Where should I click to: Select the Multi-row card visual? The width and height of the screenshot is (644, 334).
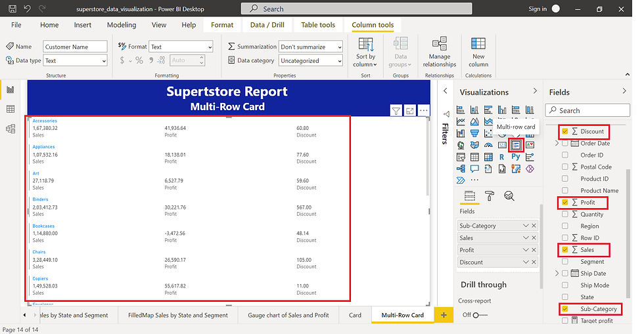pos(516,145)
